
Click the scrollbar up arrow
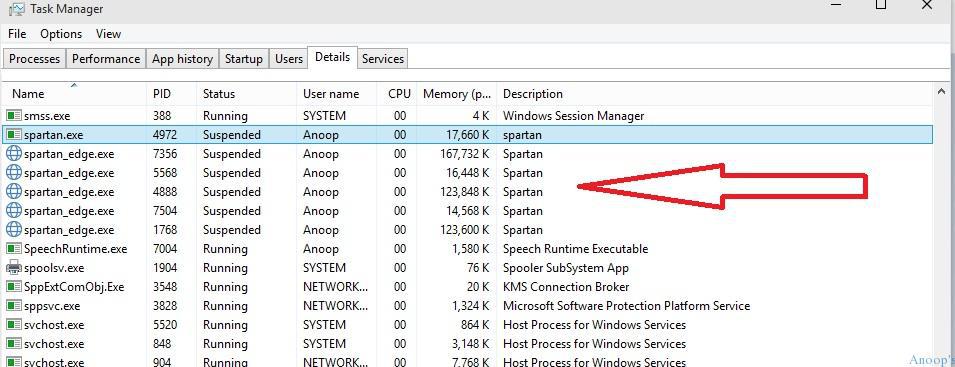pyautogui.click(x=942, y=92)
